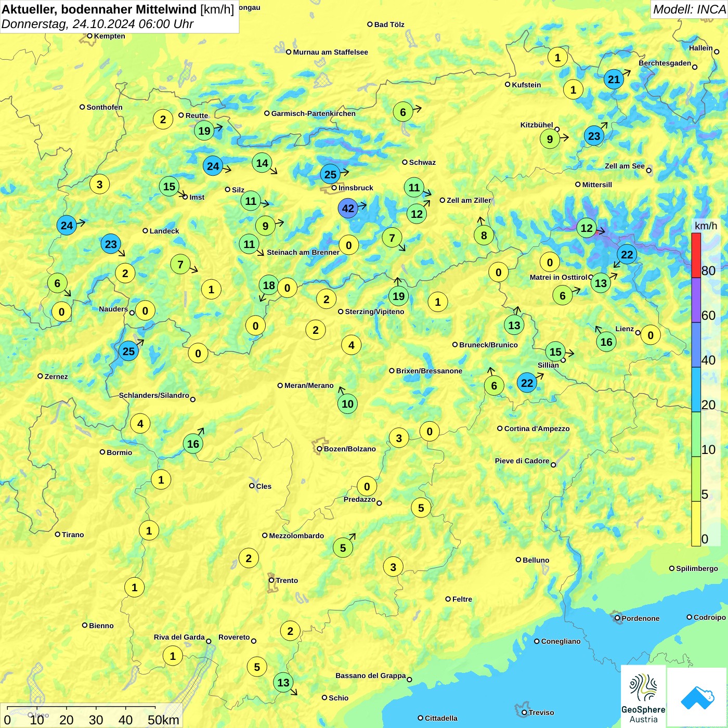Click the 0 marker beside Nauders
The width and height of the screenshot is (728, 728).
click(x=145, y=311)
